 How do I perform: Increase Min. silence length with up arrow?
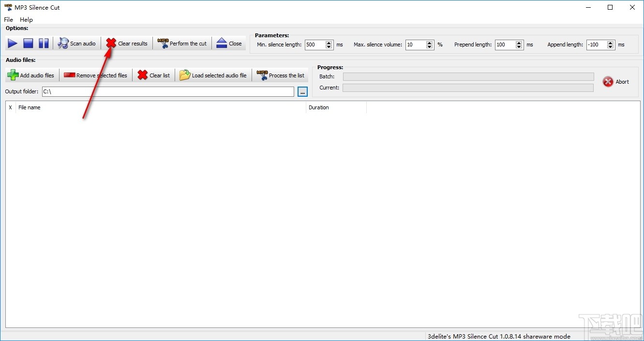coord(329,43)
